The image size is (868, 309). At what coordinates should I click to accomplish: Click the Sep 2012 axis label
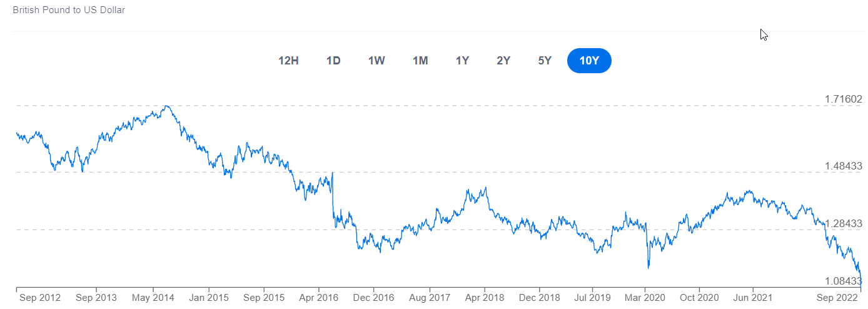point(40,298)
